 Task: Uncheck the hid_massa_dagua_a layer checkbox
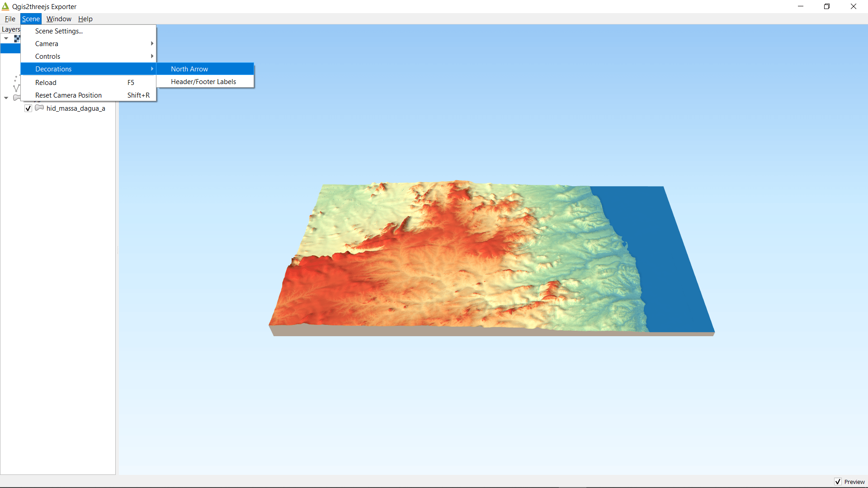[28, 108]
